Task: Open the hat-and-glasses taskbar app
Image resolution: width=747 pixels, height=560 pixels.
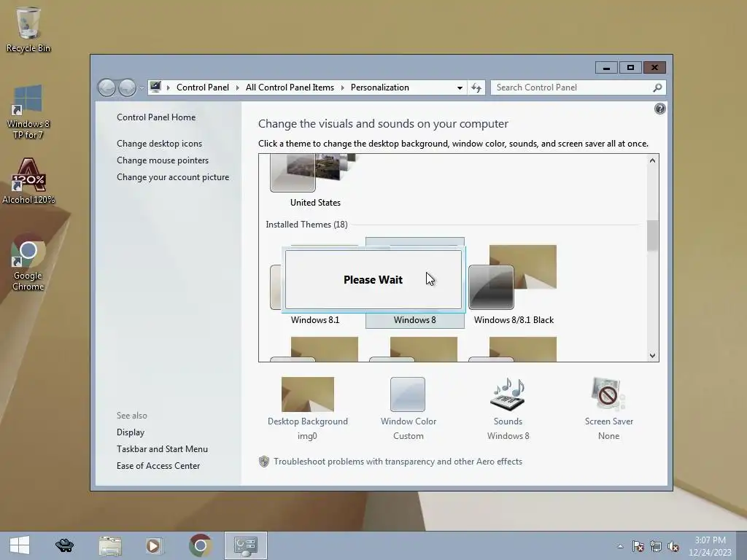Action: pos(64,545)
